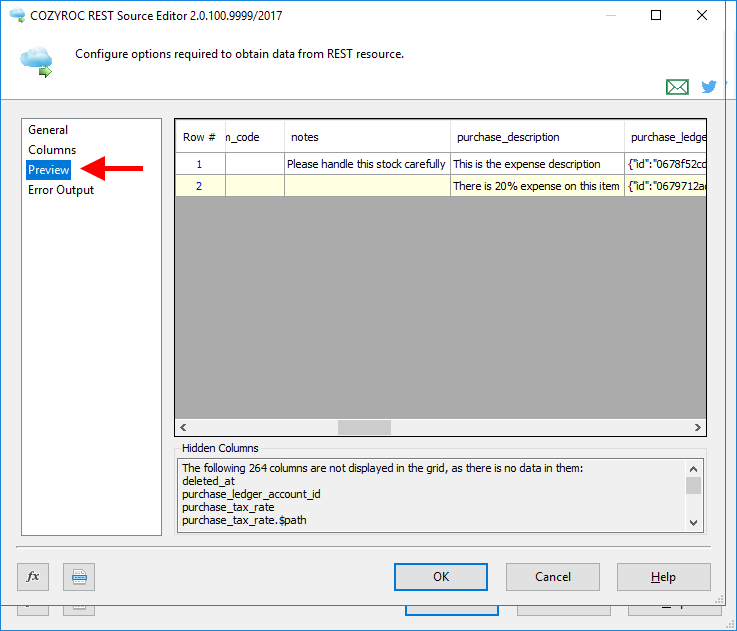Maximize the REST Source Editor window
737x631 pixels.
[656, 15]
